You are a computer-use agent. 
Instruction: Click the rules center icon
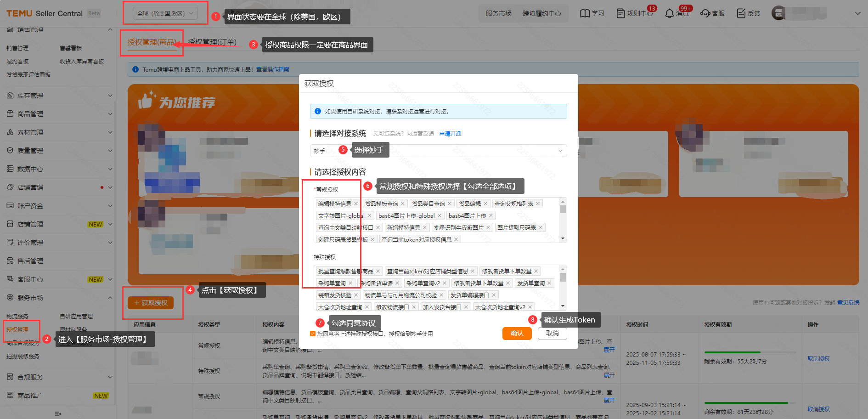point(620,13)
